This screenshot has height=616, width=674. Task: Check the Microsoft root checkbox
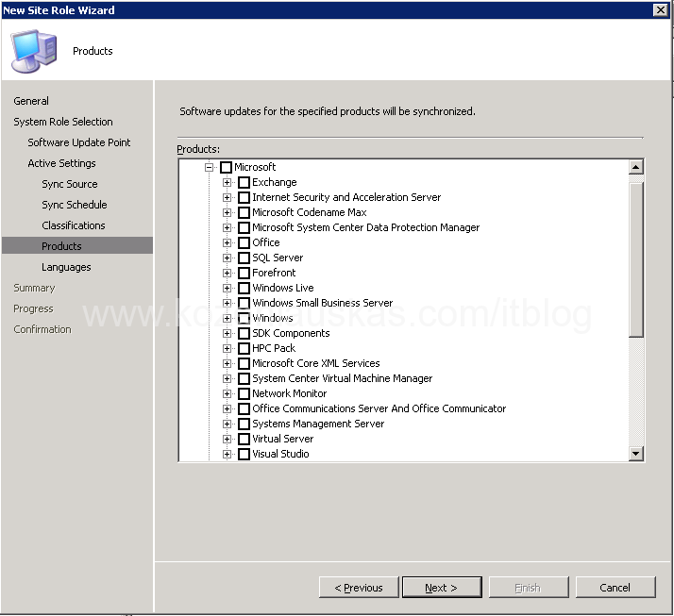tap(227, 167)
